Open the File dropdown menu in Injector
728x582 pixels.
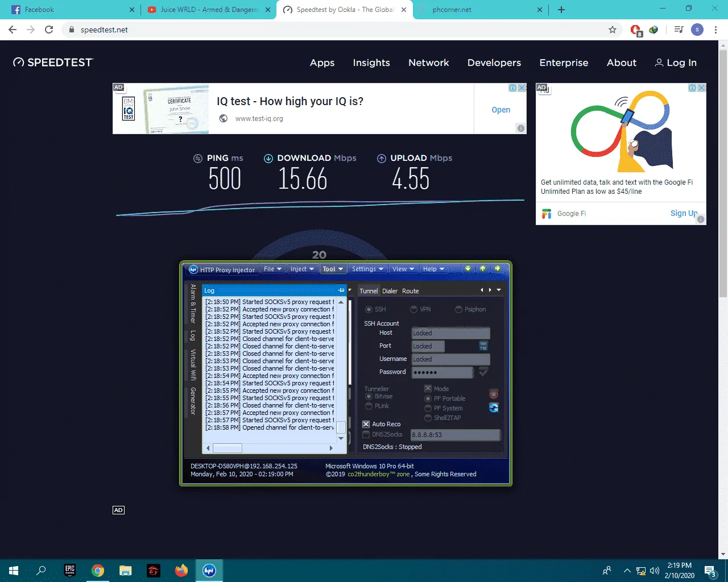click(x=273, y=269)
